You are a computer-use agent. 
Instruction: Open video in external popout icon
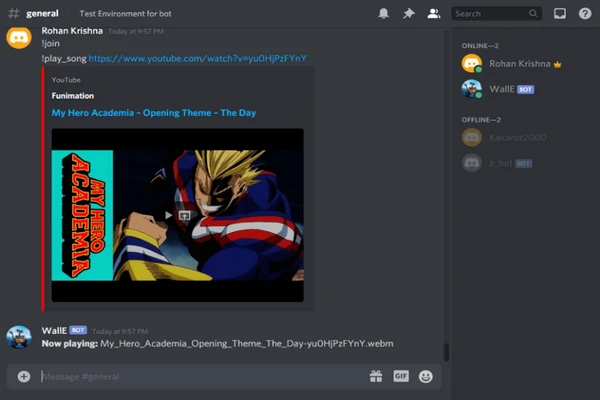(x=184, y=216)
